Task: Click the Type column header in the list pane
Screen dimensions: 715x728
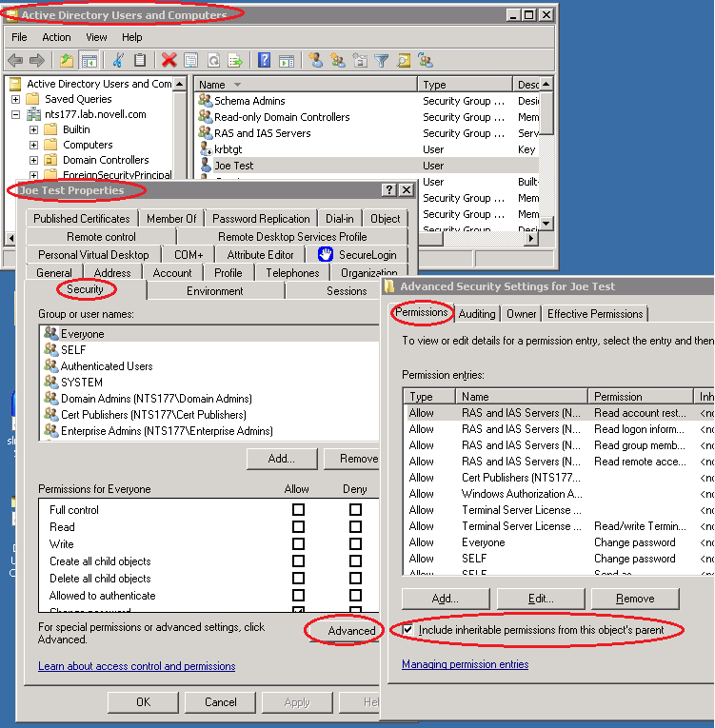Action: tap(465, 85)
